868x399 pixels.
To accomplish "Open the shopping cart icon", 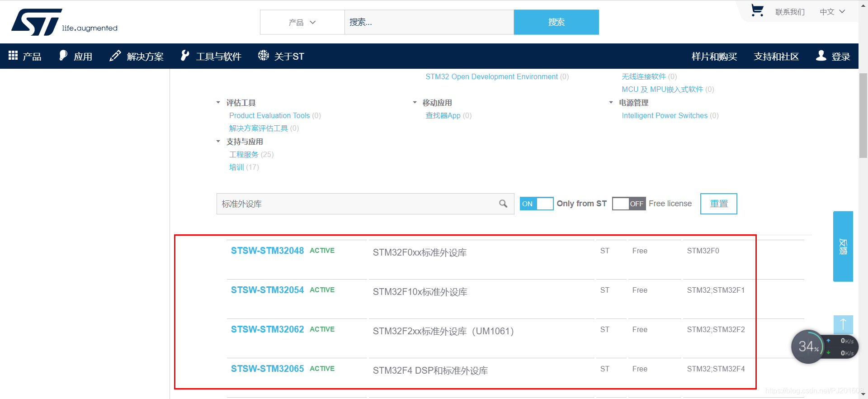I will (757, 10).
